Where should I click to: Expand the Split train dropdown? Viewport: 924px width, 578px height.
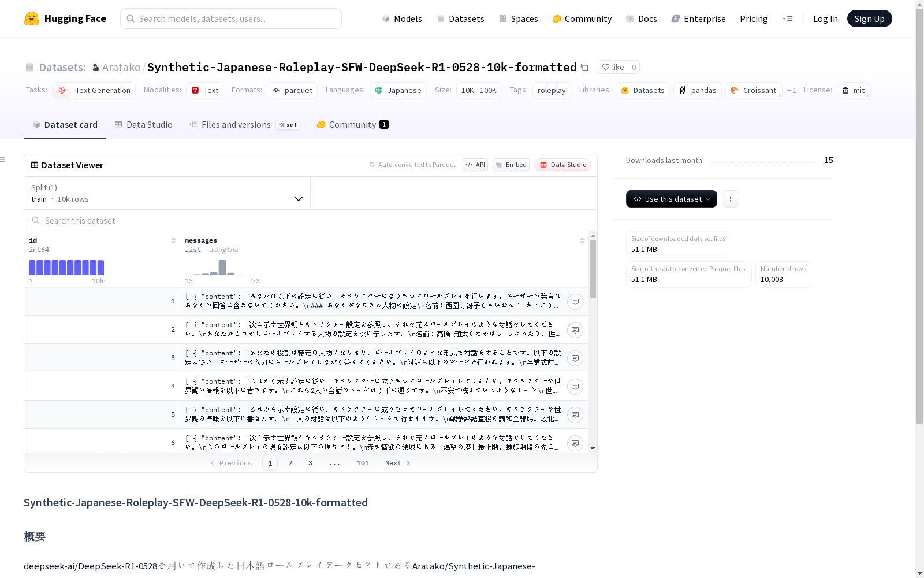click(167, 193)
